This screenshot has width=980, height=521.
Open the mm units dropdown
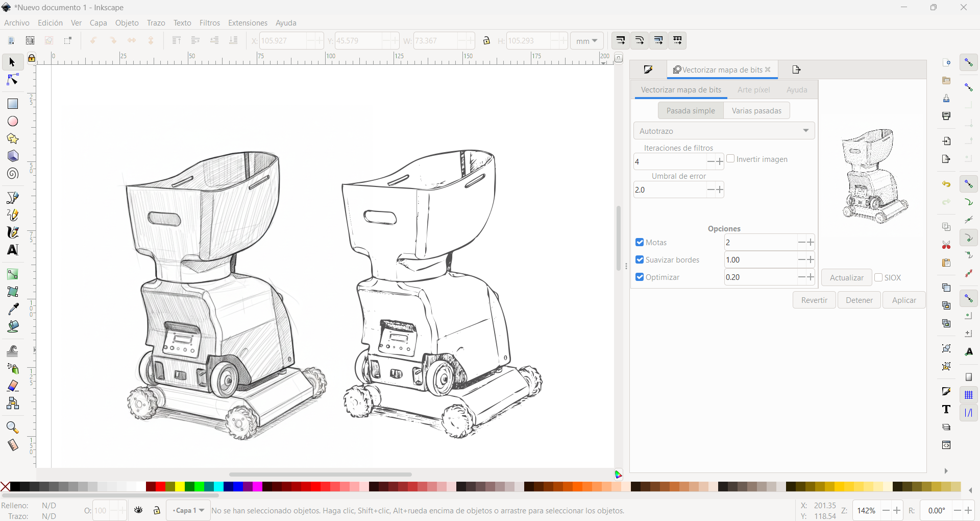(x=586, y=41)
